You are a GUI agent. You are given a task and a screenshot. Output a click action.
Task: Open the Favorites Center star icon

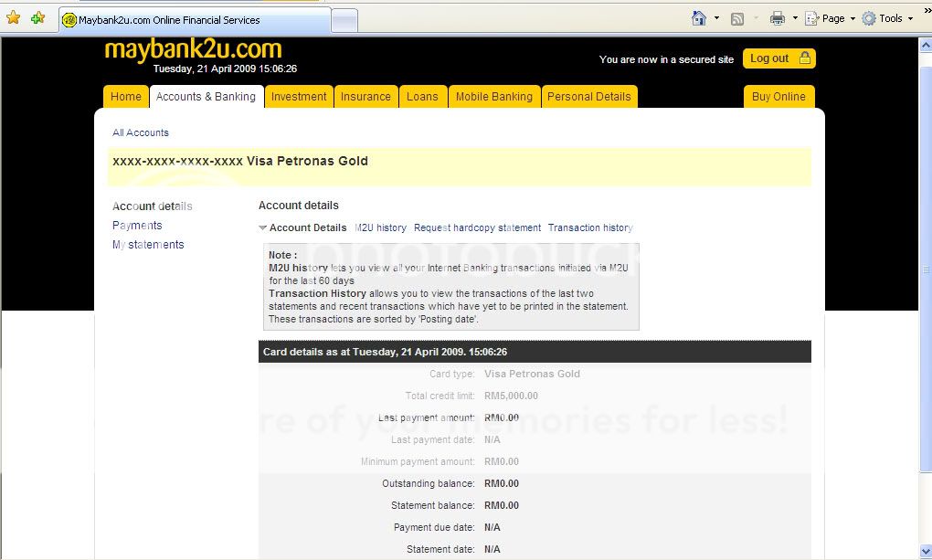click(13, 18)
